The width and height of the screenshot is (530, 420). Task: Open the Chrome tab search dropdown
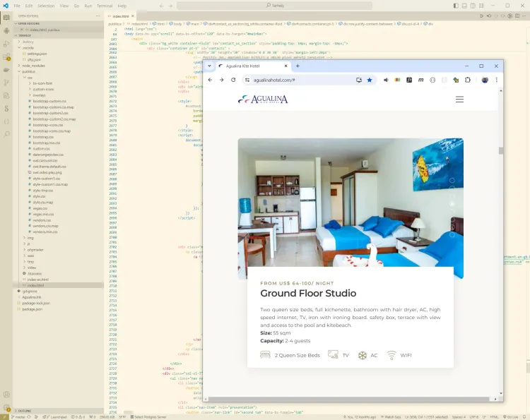(209, 66)
